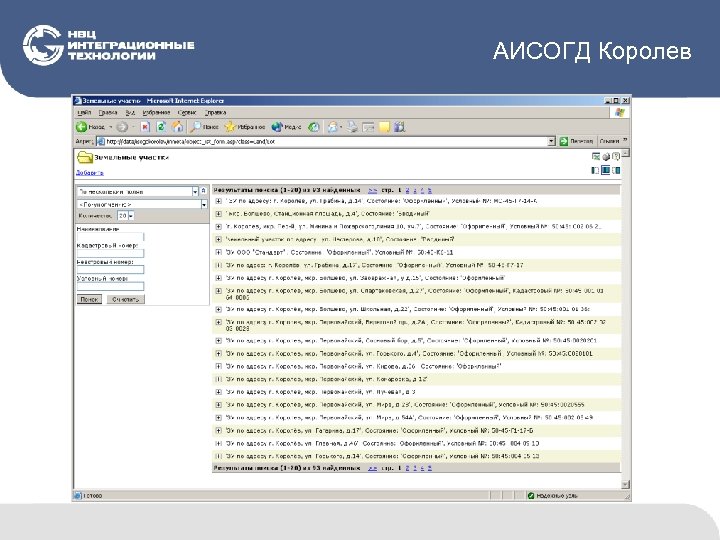Click the Переход go button beside address bar
Screen dimensions: 720x540
(x=577, y=141)
